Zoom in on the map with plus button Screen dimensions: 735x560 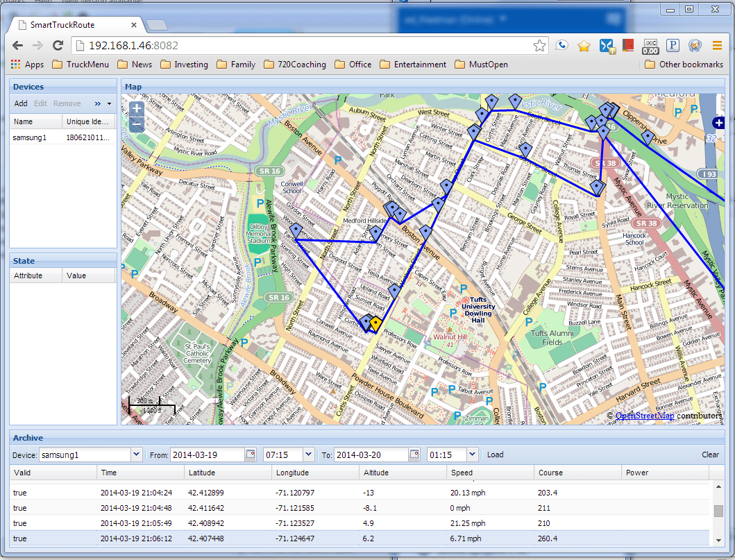point(137,109)
